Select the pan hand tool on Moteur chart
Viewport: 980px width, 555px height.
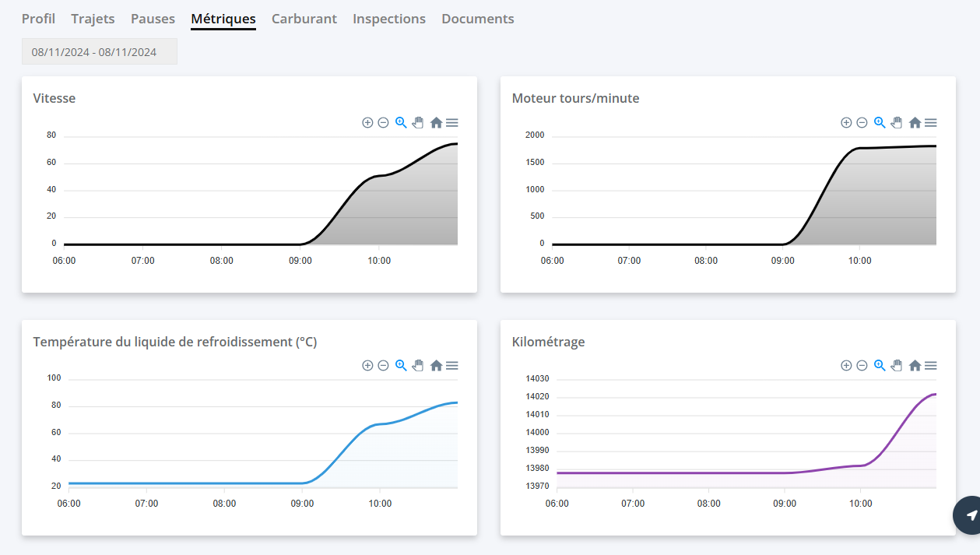(897, 122)
